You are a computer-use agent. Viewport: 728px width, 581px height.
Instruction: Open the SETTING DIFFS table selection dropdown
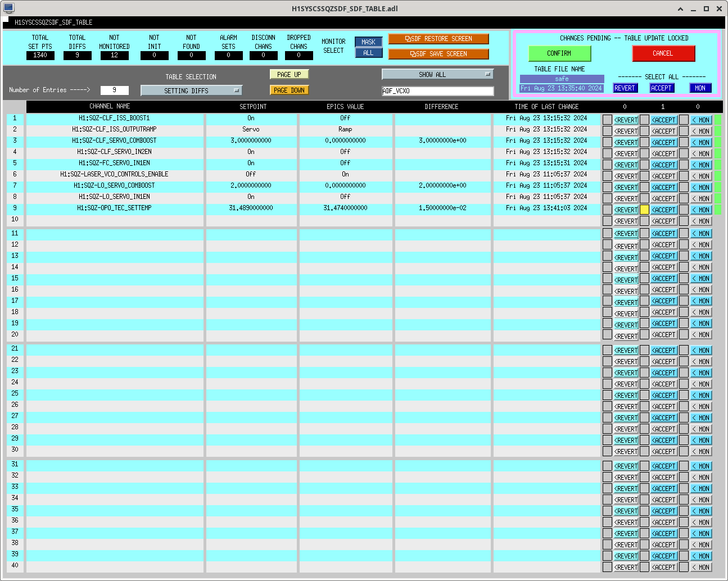click(191, 90)
